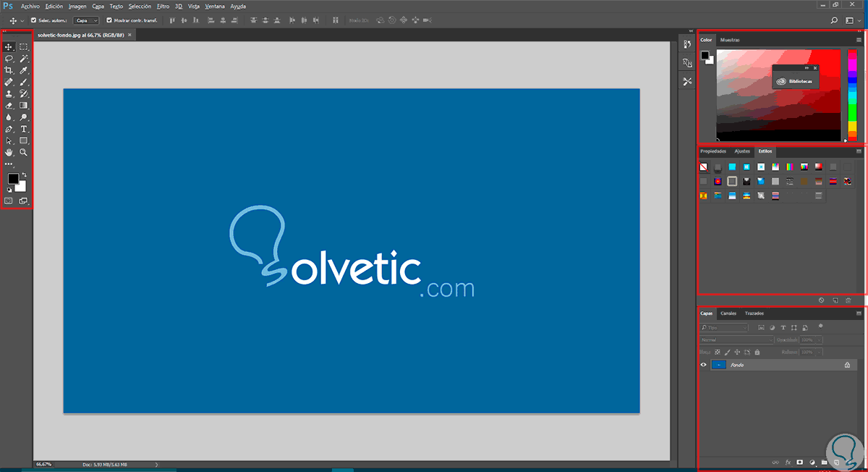Hide the Fondo layer eye
Screen dimensions: 868x472
(x=703, y=365)
